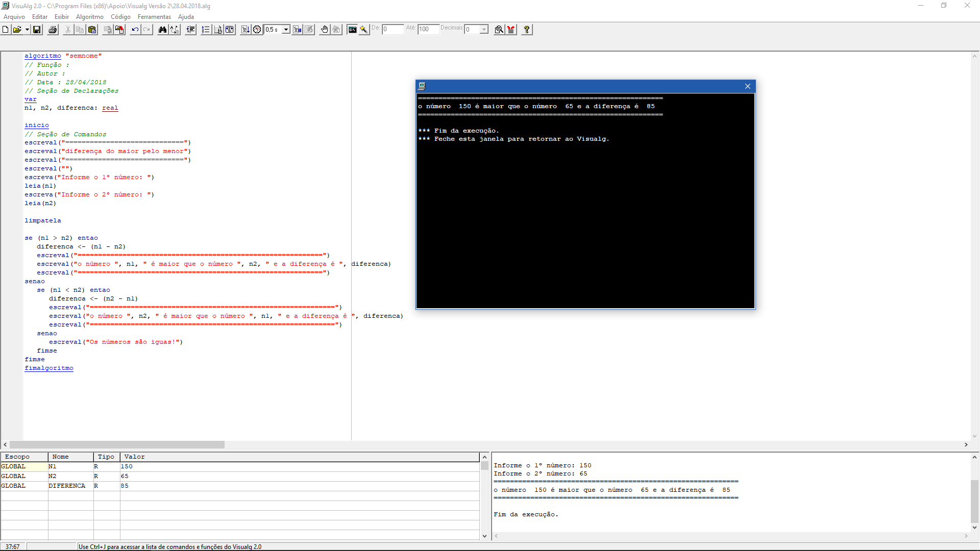This screenshot has width=980, height=551.
Task: Toggle DOS mode console icon
Action: point(352,30)
